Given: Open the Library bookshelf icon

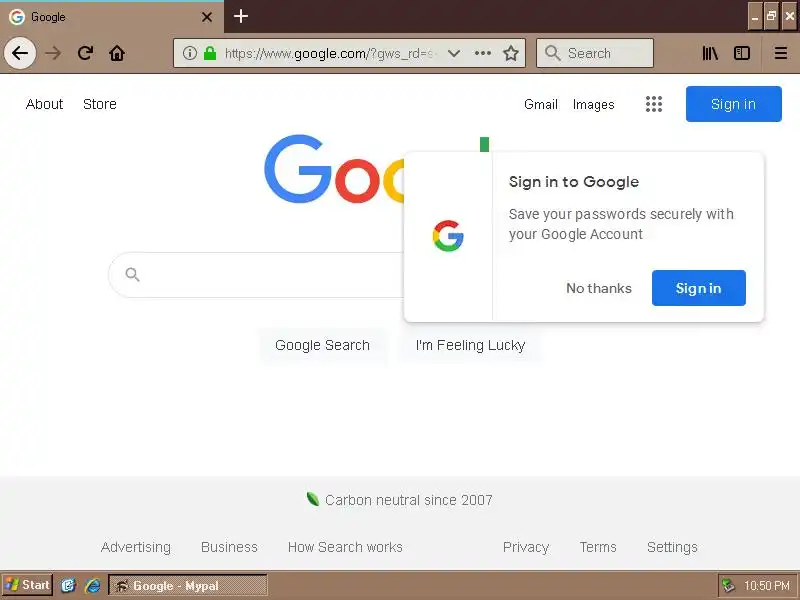Looking at the screenshot, I should coord(710,53).
